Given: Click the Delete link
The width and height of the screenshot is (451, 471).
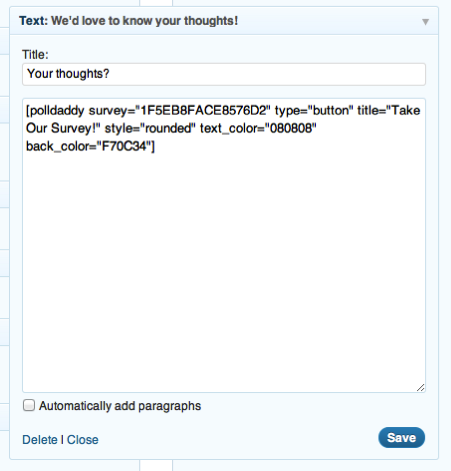Looking at the screenshot, I should coord(40,440).
